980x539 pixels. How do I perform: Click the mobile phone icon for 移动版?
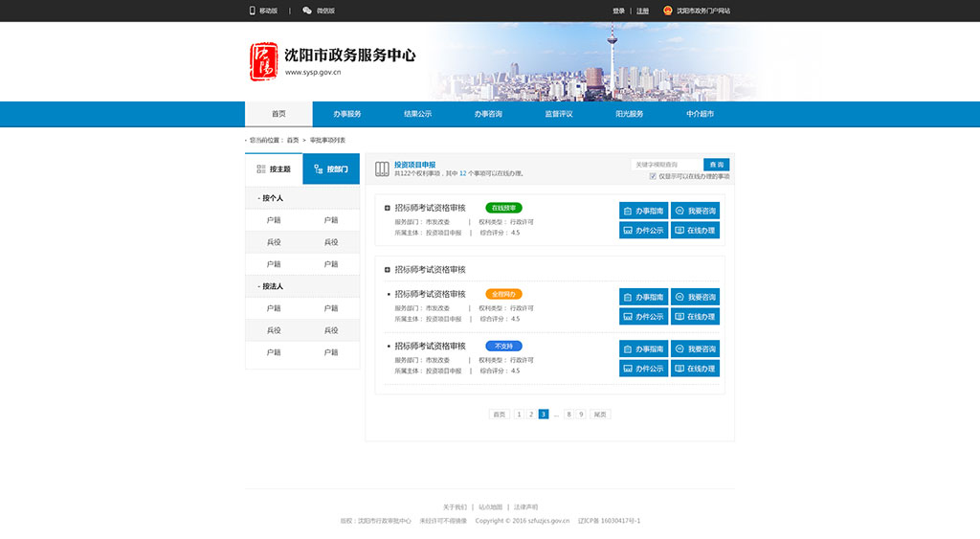click(253, 11)
